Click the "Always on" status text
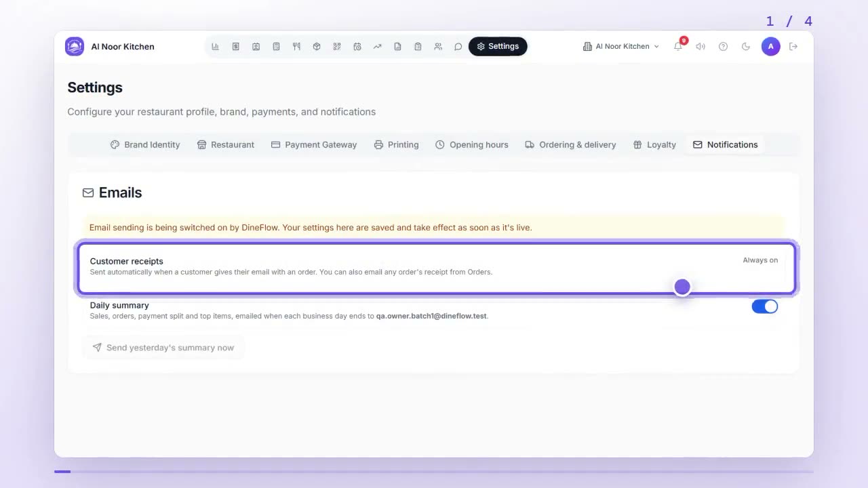The width and height of the screenshot is (868, 488). coord(760,260)
